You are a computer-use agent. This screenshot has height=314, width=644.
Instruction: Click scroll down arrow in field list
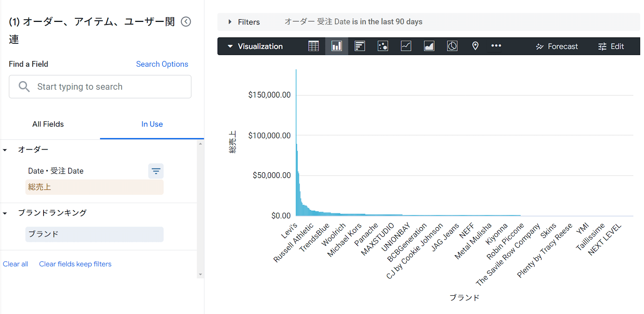tap(200, 275)
